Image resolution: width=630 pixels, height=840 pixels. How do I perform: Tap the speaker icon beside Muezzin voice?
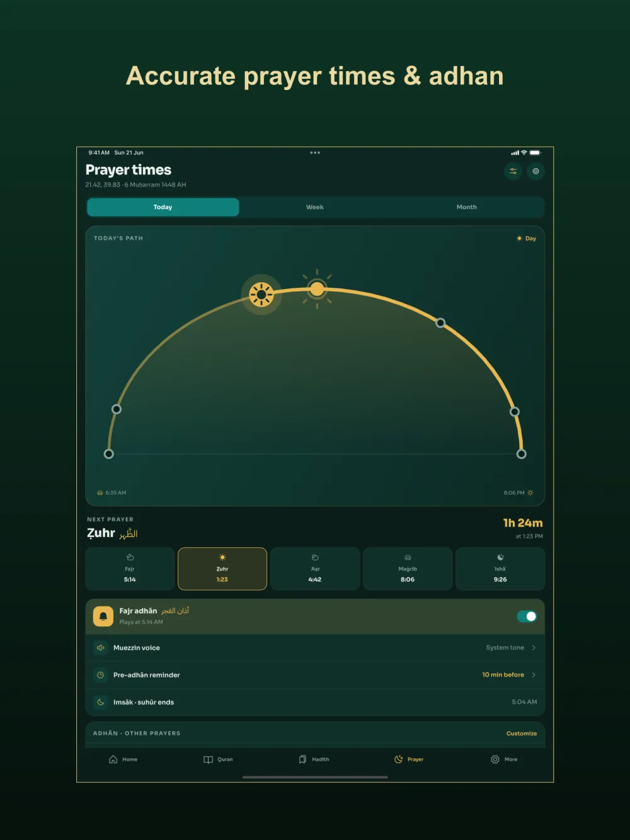point(101,648)
